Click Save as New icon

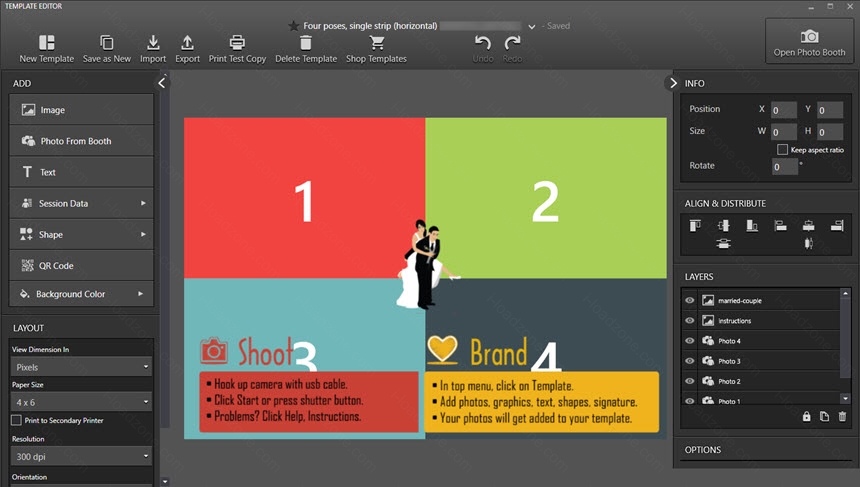click(106, 43)
